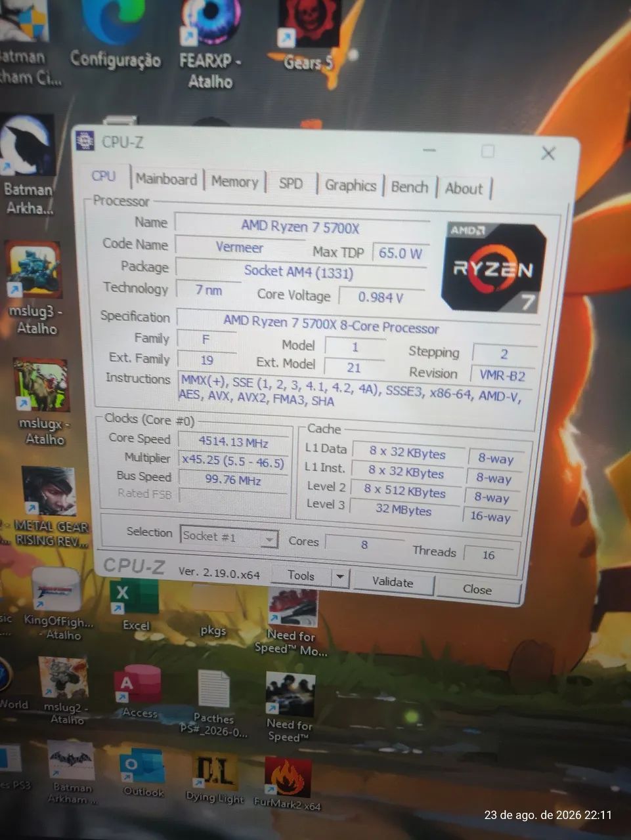
Task: Click the Tools button
Action: [301, 576]
